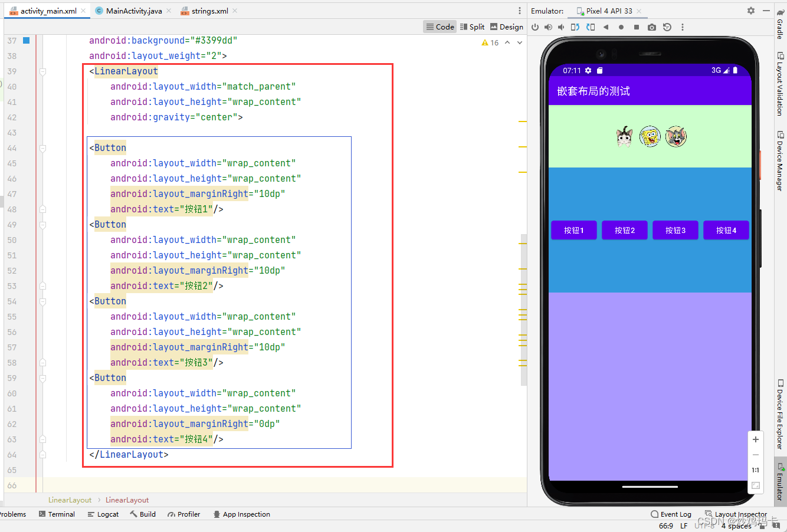Screen dimensions: 787x532
Task: Close the MainActivity.java tab
Action: (169, 11)
